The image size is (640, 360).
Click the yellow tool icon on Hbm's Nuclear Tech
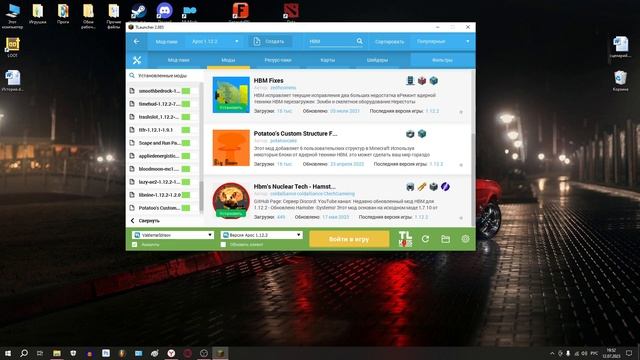click(422, 187)
